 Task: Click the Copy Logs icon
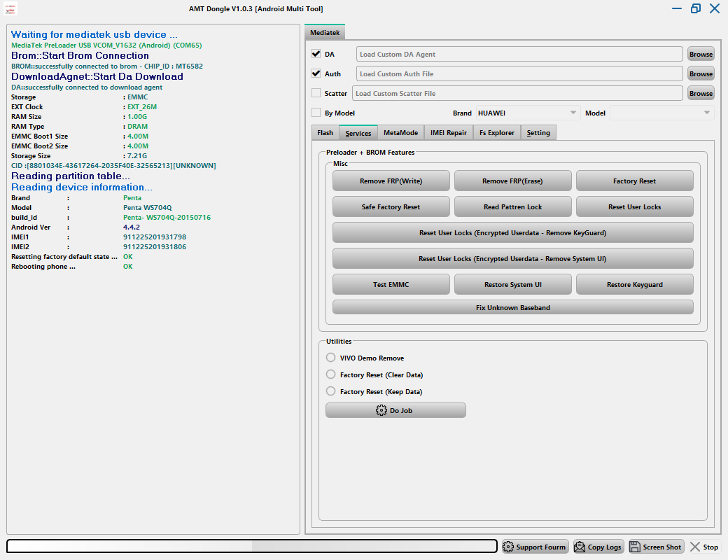(580, 547)
